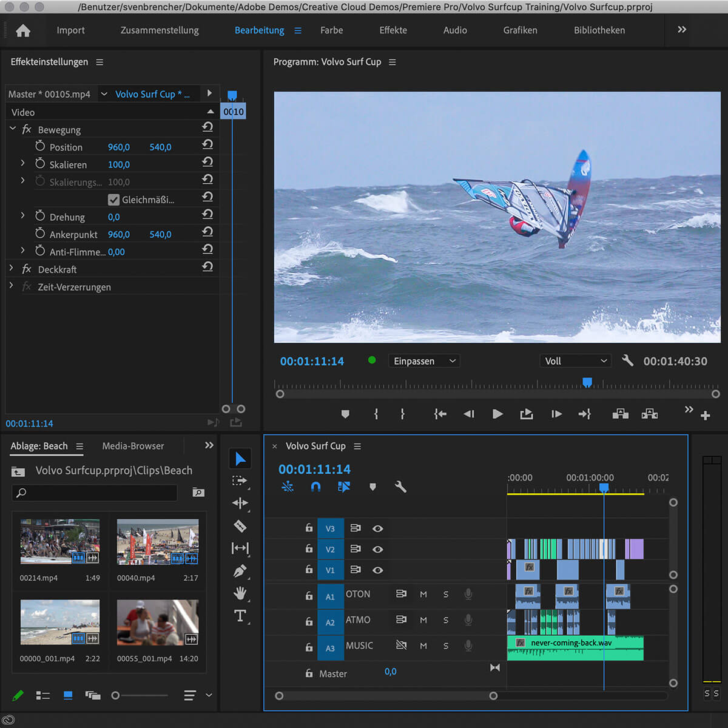Mute the OTON audio track
Viewport: 728px width, 728px height.
click(423, 595)
